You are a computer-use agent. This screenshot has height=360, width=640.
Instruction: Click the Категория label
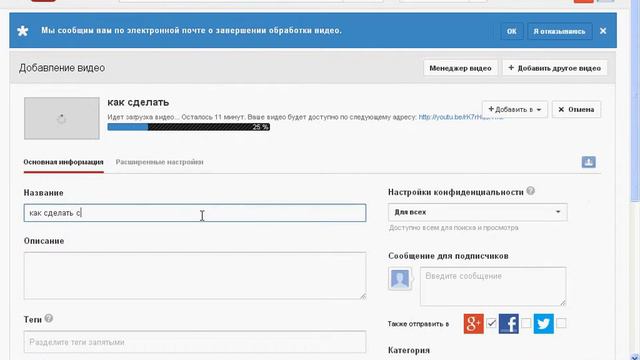click(409, 350)
